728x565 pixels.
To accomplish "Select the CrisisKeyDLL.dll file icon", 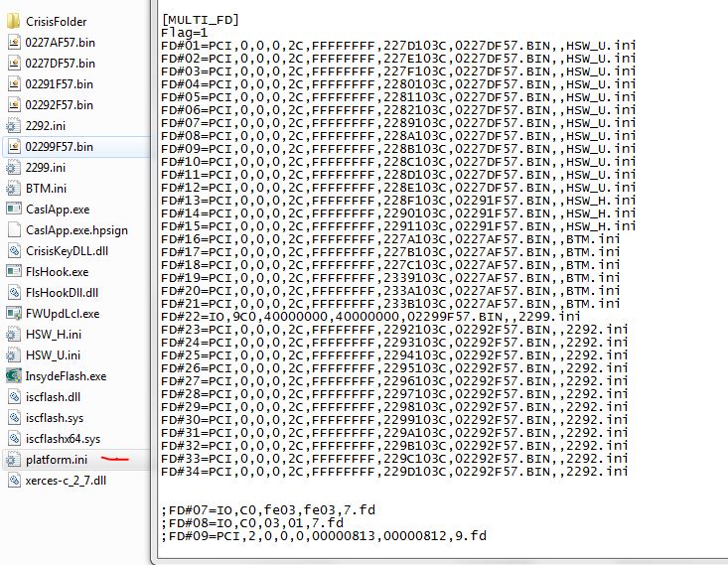I will [14, 250].
